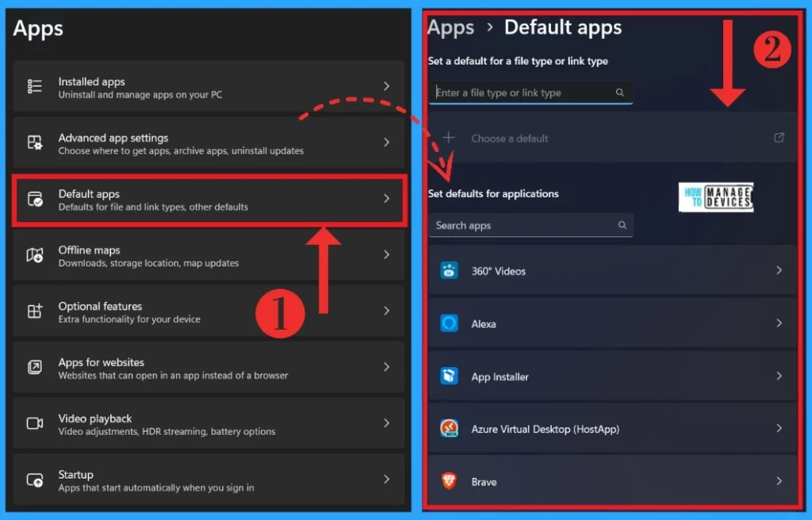Expand Optional features chevron
Viewport: 812px width, 520px height.
[x=386, y=311]
